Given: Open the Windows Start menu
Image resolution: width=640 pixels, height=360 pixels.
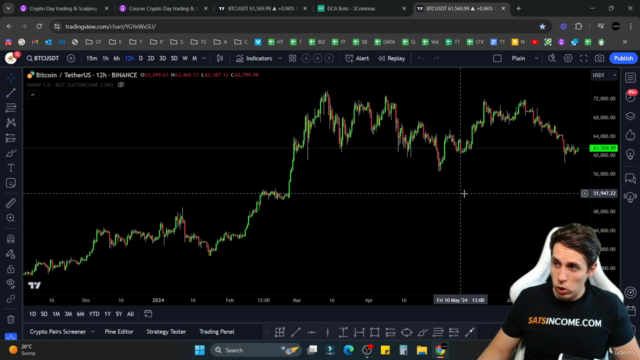Looking at the screenshot, I should point(200,350).
